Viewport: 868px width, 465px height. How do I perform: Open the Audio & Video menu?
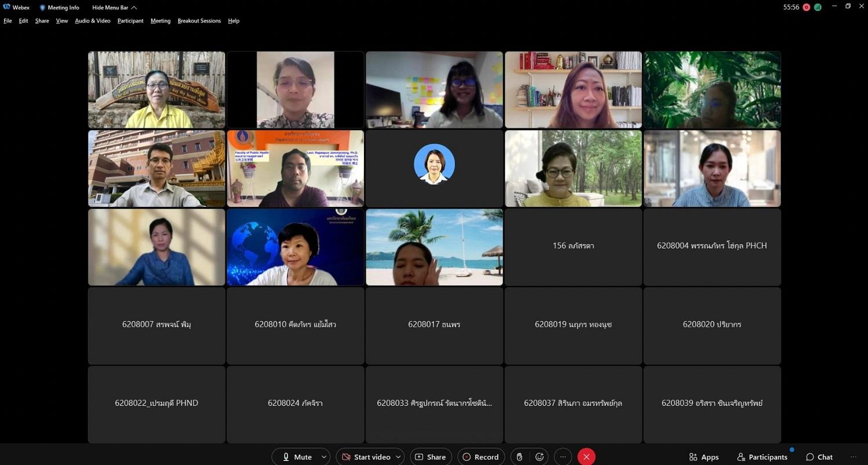(x=93, y=21)
